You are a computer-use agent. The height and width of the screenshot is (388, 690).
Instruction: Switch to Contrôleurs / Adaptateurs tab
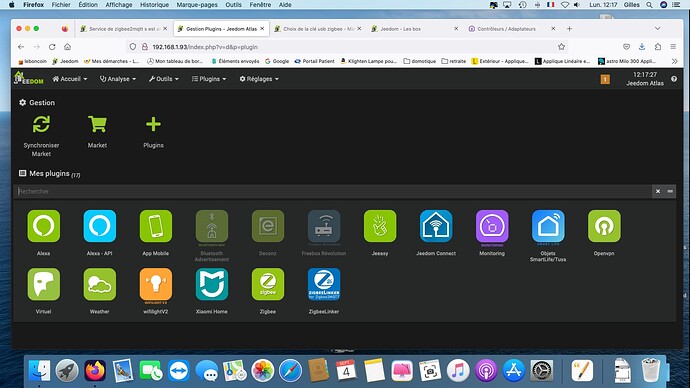coord(511,29)
